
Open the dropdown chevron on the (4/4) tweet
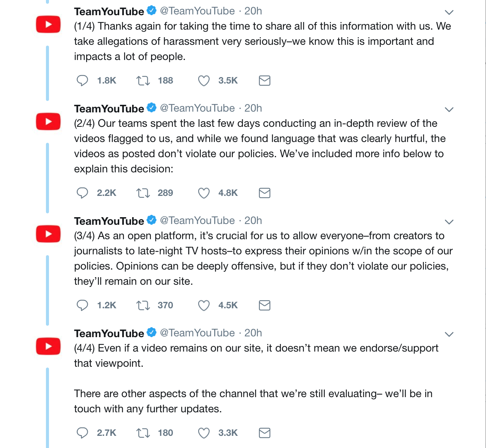point(449,334)
